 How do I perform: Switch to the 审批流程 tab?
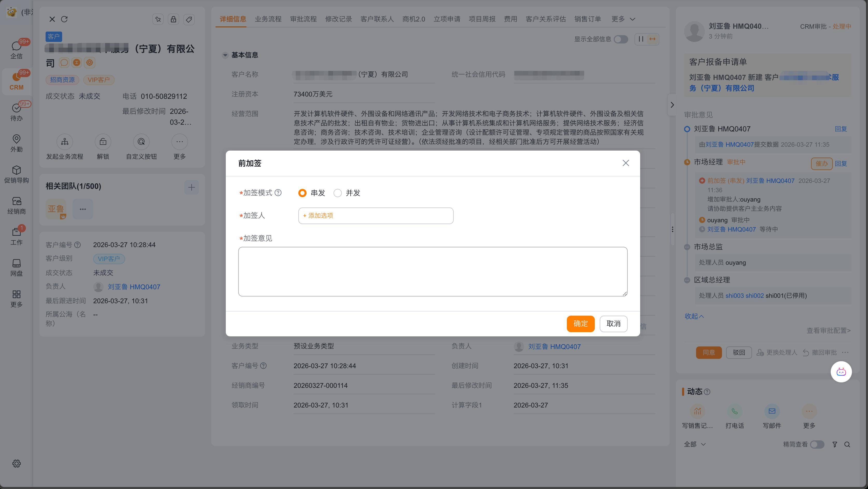pyautogui.click(x=303, y=19)
